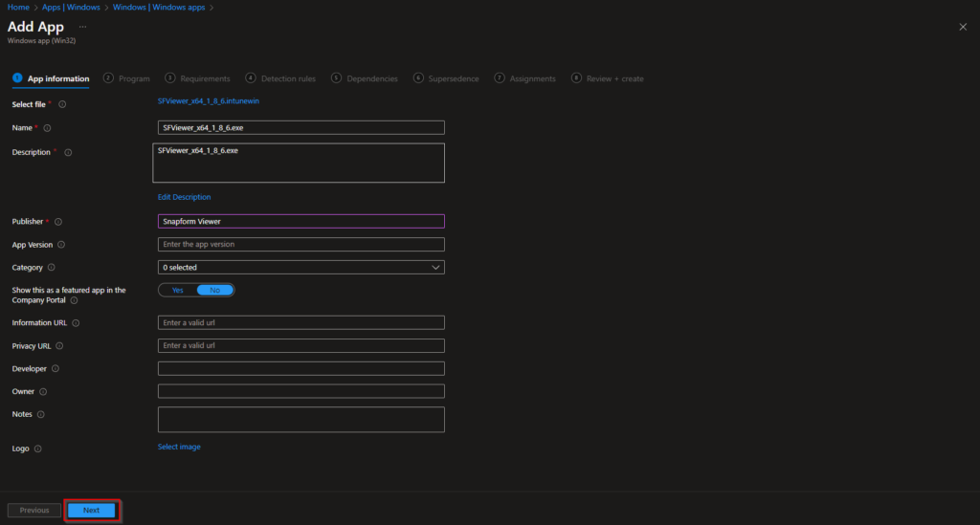
Task: Go to Apps | Windows breadcrumb
Action: pos(71,8)
